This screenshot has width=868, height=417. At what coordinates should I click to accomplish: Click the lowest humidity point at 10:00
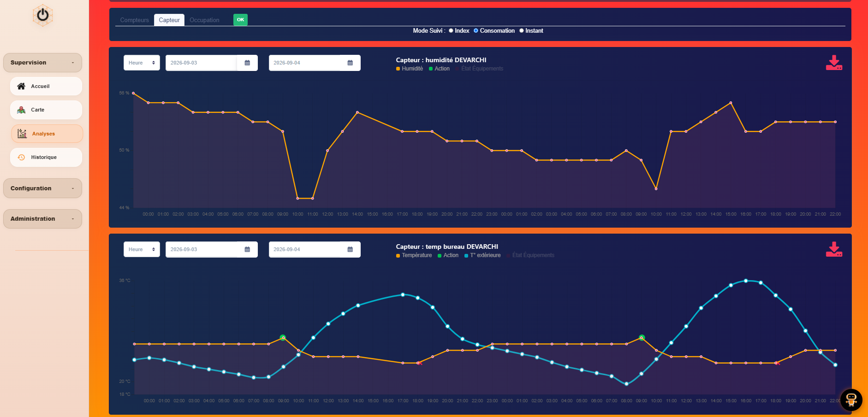297,198
